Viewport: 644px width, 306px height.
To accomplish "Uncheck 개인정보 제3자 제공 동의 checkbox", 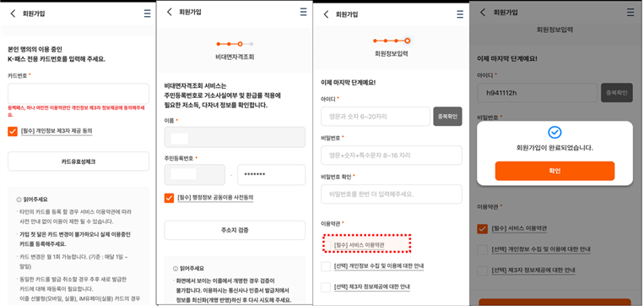I will point(13,132).
